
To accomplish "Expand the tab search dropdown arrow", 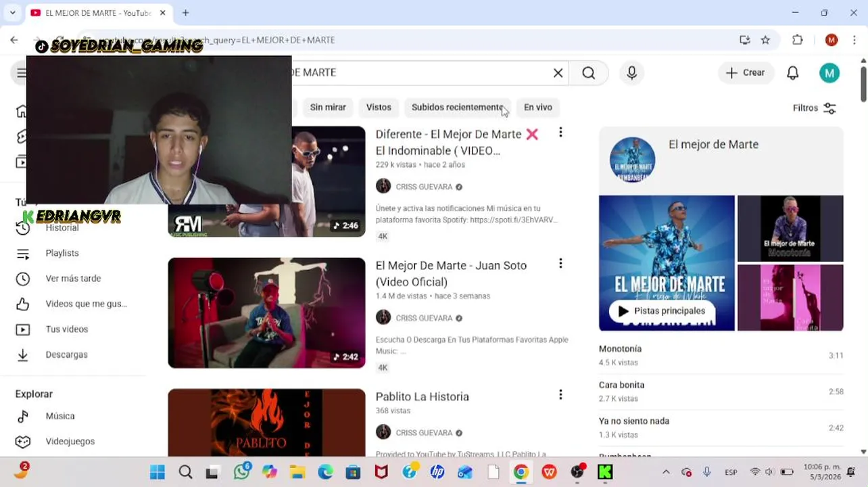I will (x=12, y=13).
